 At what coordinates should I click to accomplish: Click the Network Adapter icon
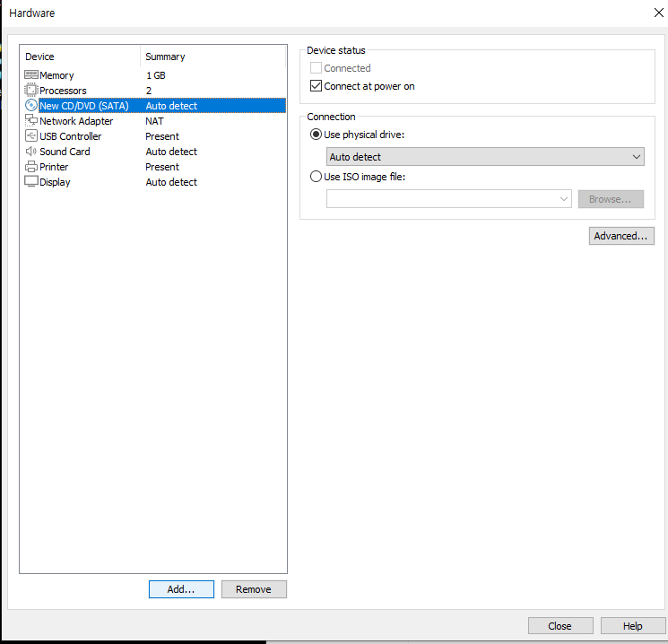coord(31,120)
